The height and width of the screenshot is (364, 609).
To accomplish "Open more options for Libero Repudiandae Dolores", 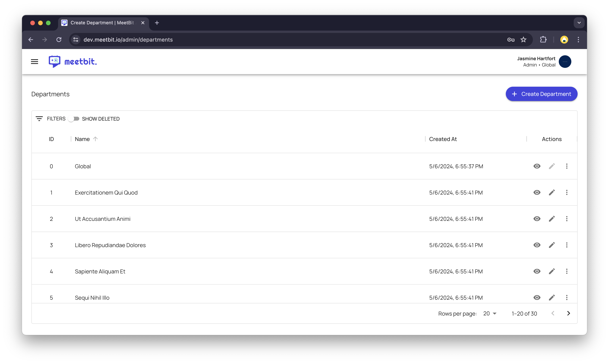I will (567, 245).
